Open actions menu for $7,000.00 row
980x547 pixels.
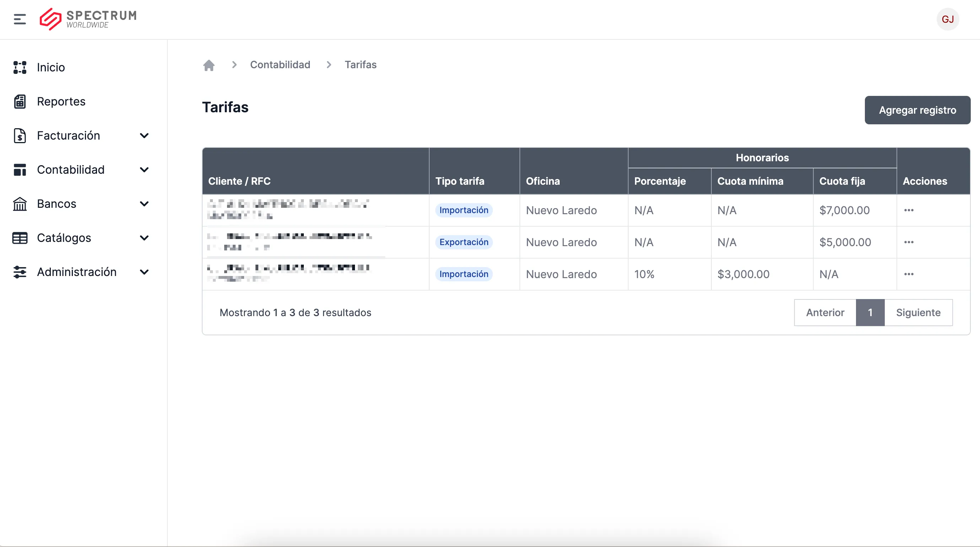[909, 210]
